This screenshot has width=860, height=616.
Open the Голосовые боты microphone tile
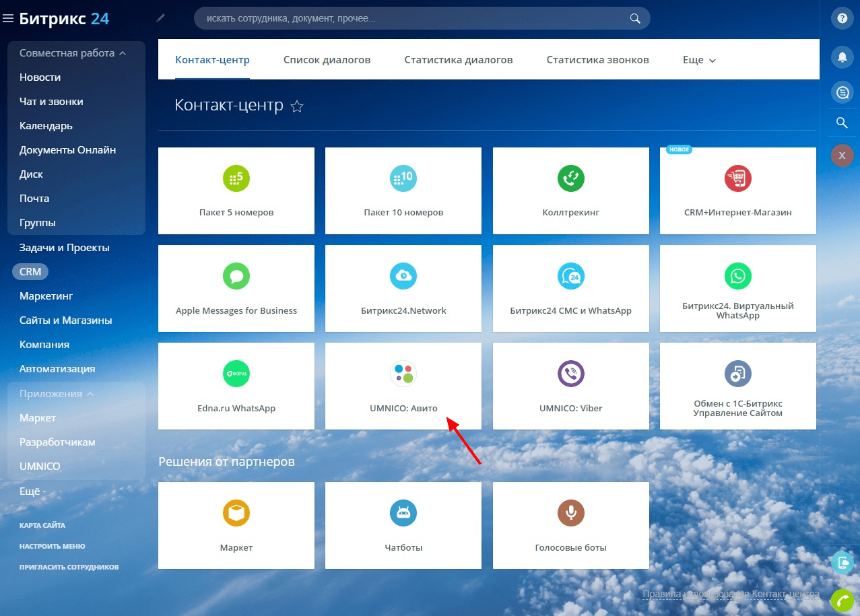(570, 525)
